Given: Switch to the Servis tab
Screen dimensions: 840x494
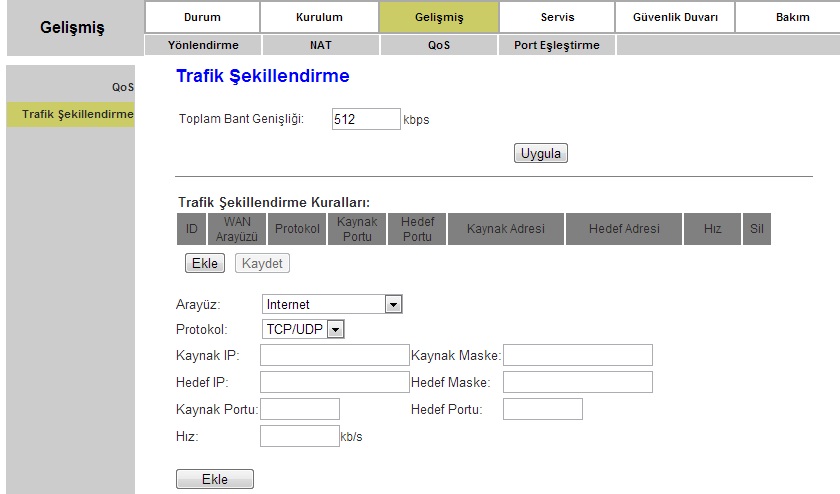Looking at the screenshot, I should (x=557, y=17).
